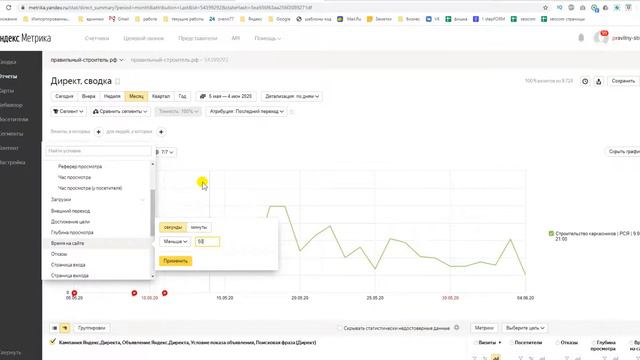Open the Gmail bookmark in bookmarks bar
640x360 pixels.
click(119, 19)
